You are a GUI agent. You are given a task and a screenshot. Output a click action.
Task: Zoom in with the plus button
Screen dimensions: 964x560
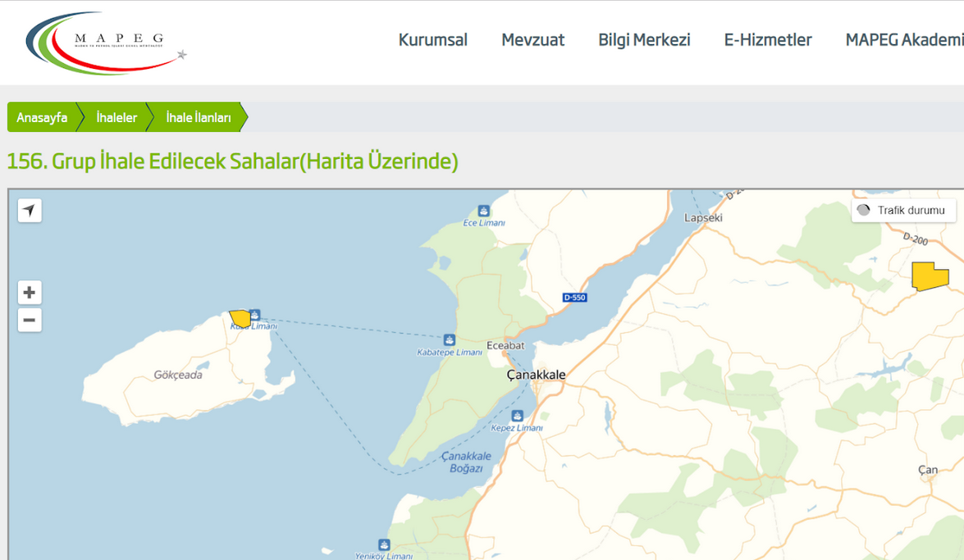click(30, 293)
